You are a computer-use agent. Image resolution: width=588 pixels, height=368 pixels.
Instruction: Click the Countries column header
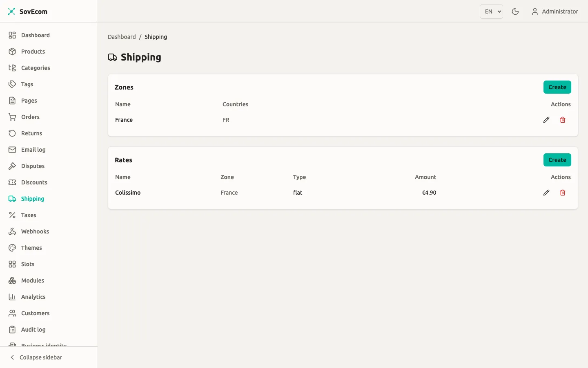tap(235, 104)
